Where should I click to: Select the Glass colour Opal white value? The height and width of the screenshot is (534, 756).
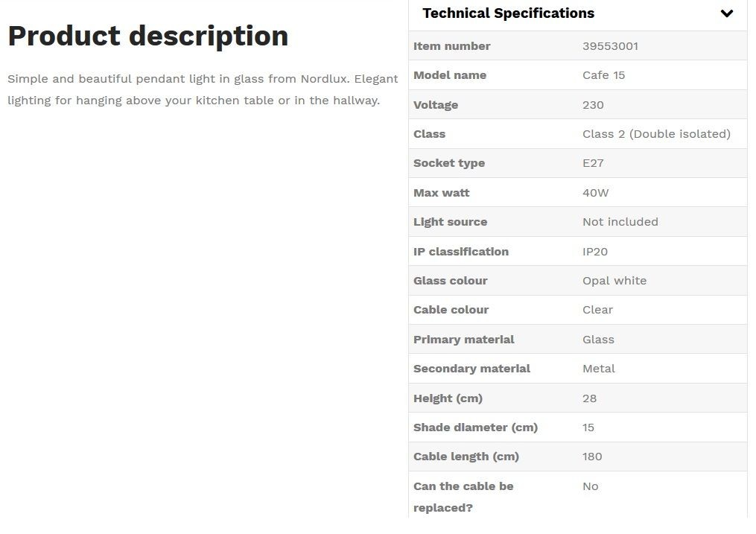pyautogui.click(x=614, y=281)
